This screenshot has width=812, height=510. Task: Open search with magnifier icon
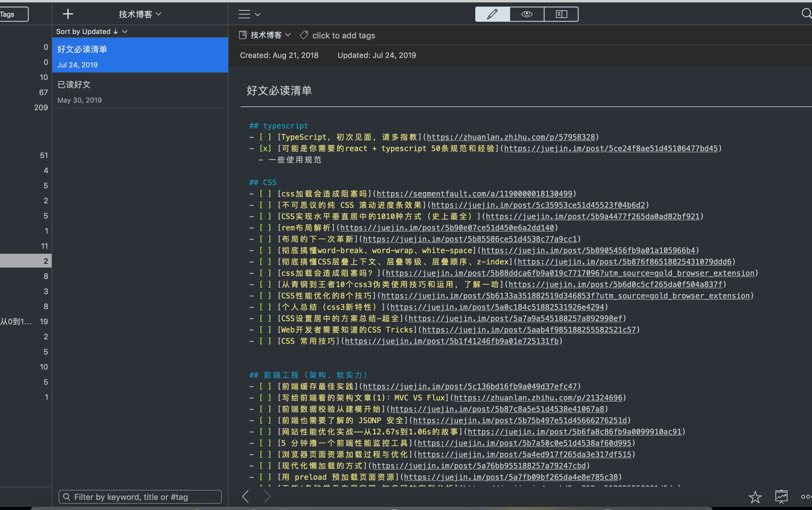point(806,14)
